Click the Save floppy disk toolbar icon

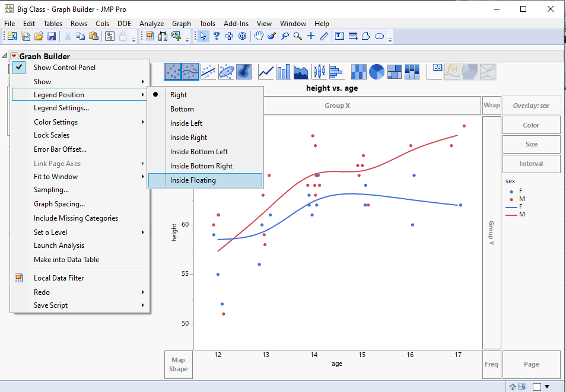coord(52,36)
